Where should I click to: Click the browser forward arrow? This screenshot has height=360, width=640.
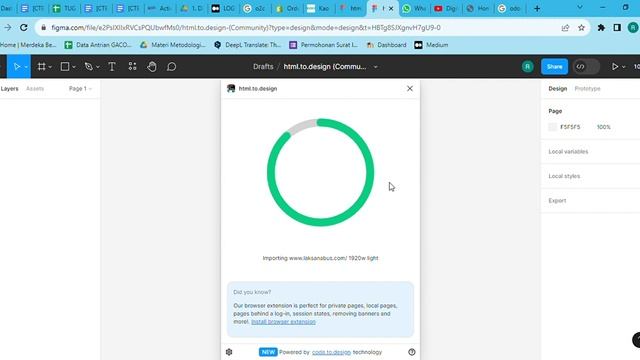[x=8, y=27]
